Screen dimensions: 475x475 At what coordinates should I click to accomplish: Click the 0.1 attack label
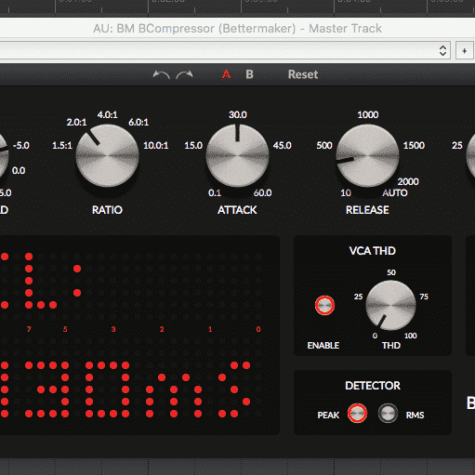(215, 193)
